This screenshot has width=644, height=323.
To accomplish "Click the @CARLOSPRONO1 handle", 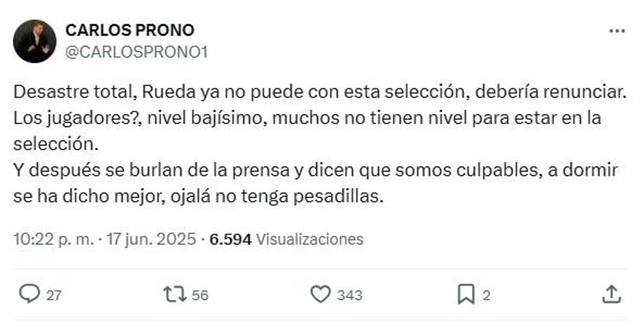I will pos(136,52).
